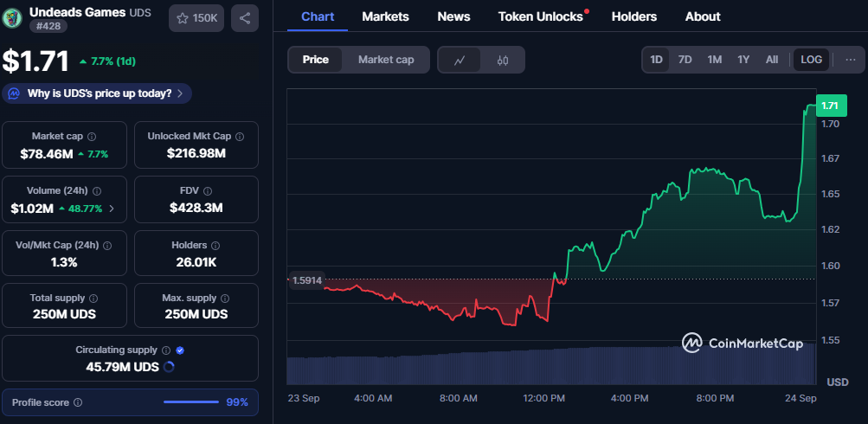Select the 7D time range
Image resolution: width=868 pixels, height=424 pixels.
coord(685,60)
